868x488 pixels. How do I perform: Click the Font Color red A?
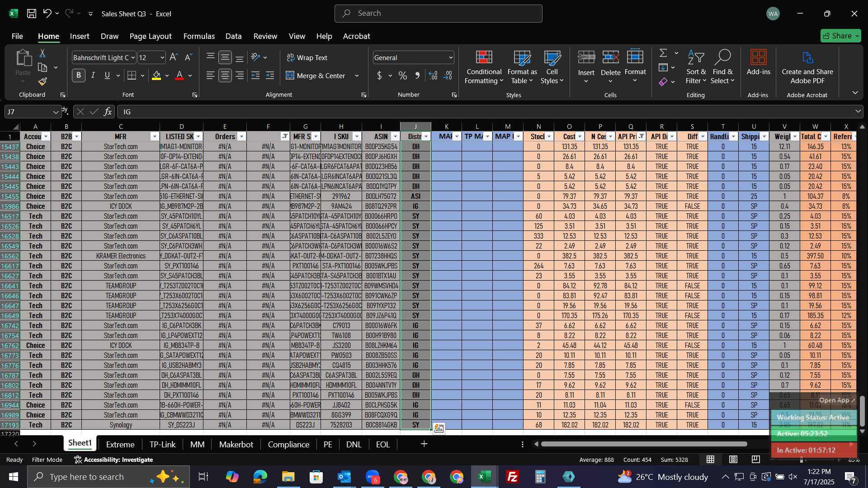click(x=179, y=75)
